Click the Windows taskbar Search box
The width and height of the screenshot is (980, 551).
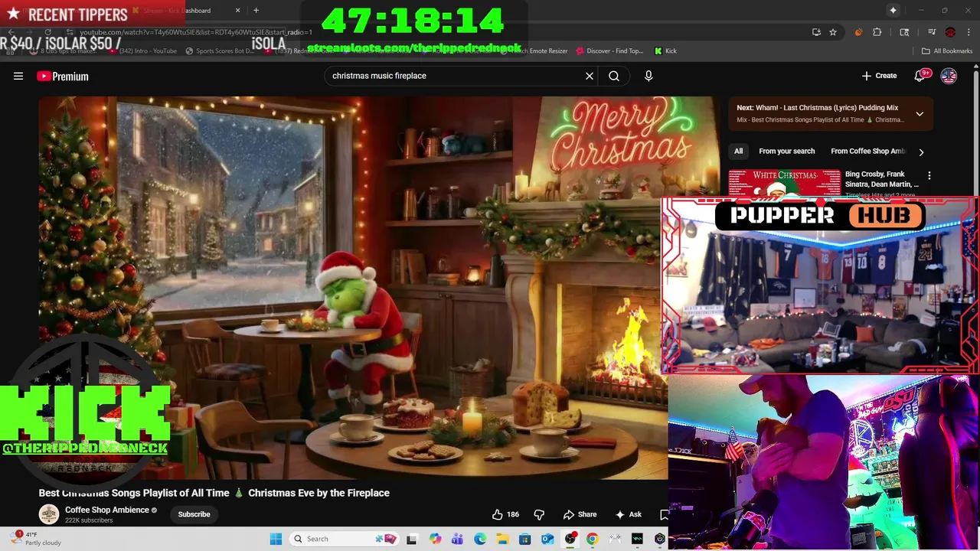point(343,539)
